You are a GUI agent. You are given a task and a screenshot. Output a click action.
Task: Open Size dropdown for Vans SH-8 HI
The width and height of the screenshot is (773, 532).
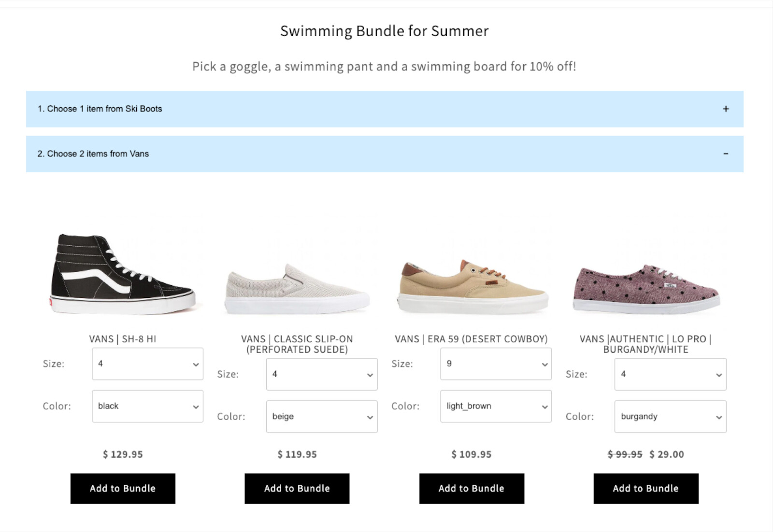click(147, 364)
